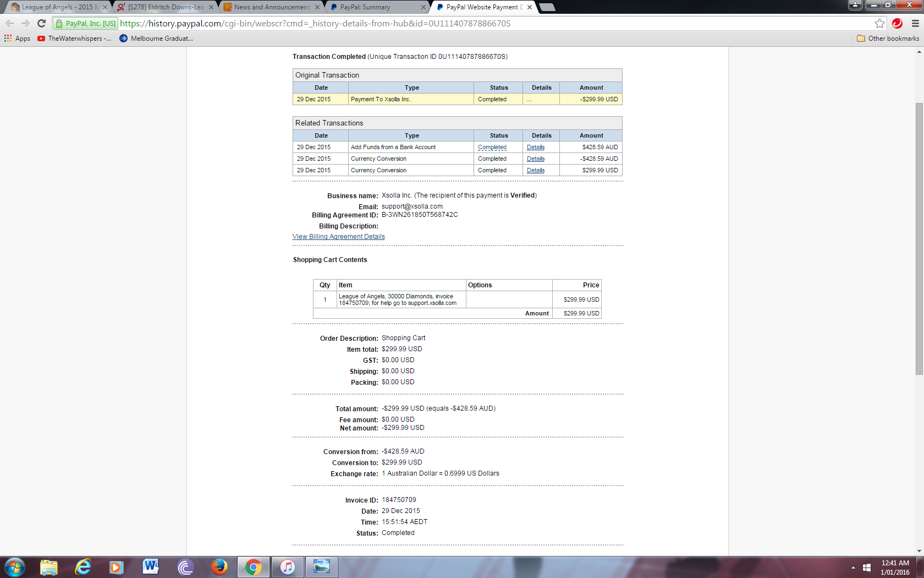Click the Windows Start button
The height and width of the screenshot is (578, 924).
point(15,566)
